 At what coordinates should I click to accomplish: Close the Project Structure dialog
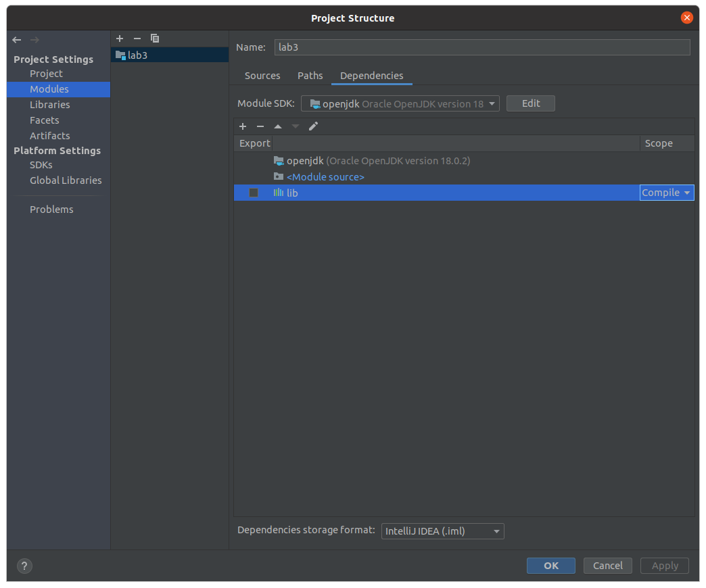point(686,18)
